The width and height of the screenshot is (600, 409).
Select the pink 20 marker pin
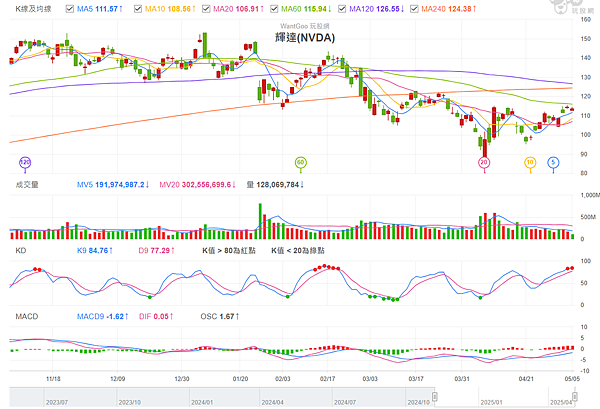click(484, 163)
